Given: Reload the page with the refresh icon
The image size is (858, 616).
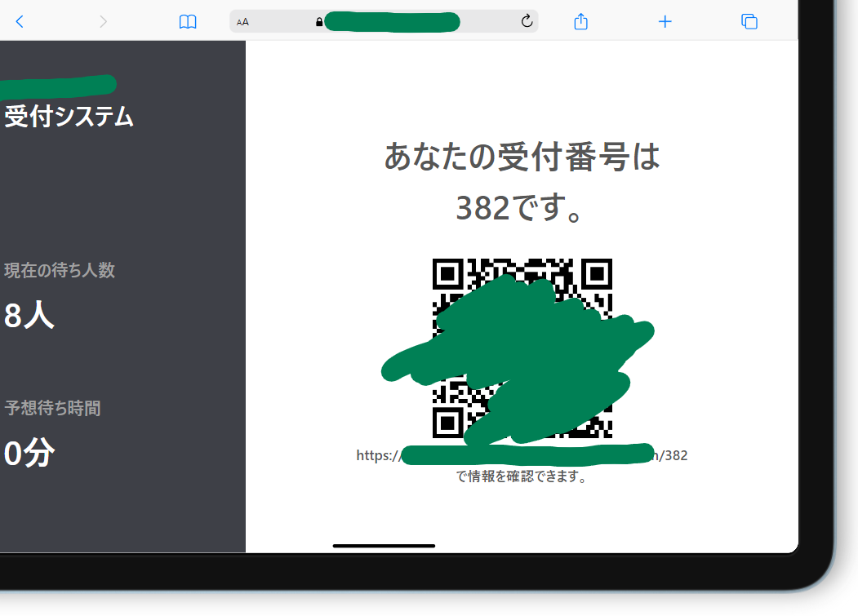Looking at the screenshot, I should point(527,21).
